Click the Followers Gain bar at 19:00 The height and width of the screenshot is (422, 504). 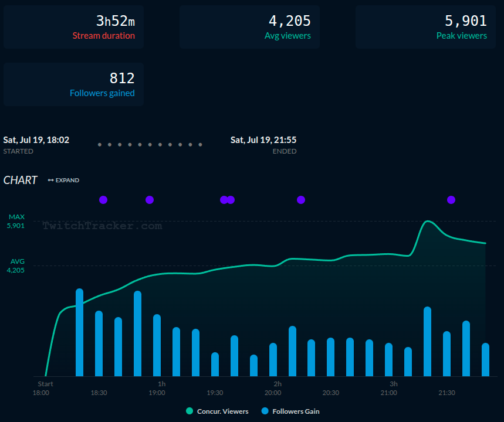point(157,345)
